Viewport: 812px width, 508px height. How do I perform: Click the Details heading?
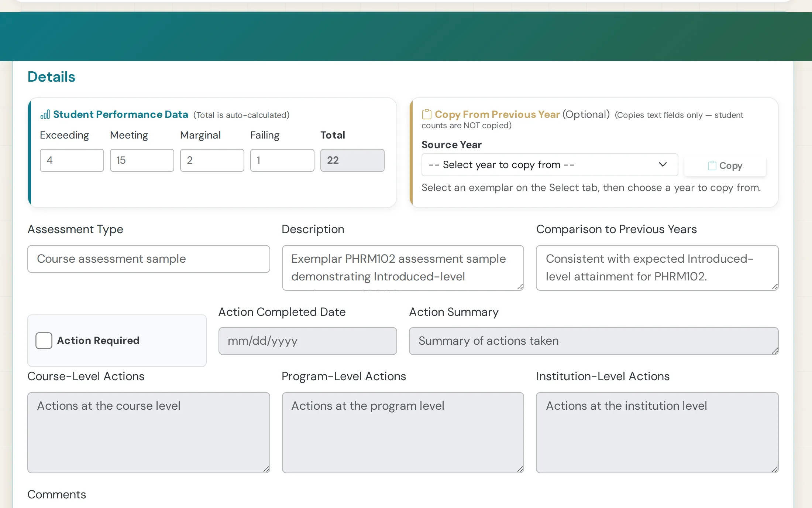51,77
